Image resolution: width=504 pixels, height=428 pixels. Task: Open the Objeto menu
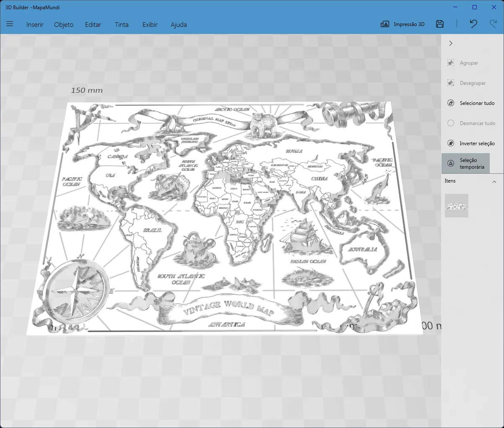click(x=64, y=24)
